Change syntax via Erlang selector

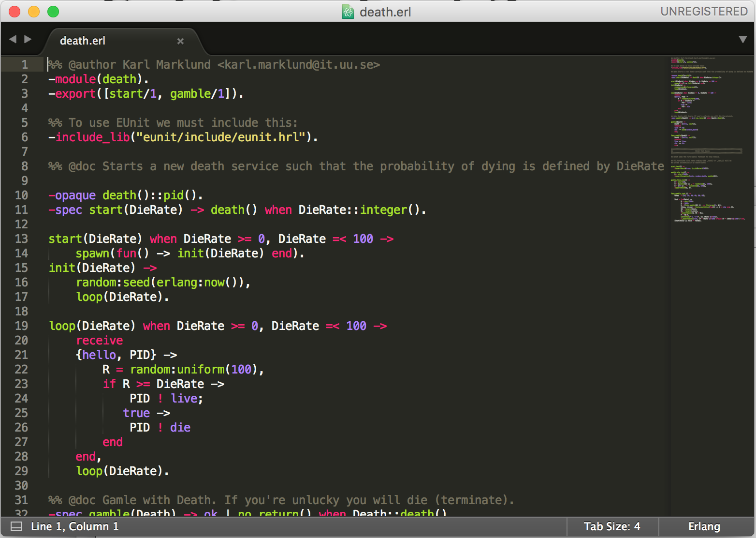click(x=704, y=526)
